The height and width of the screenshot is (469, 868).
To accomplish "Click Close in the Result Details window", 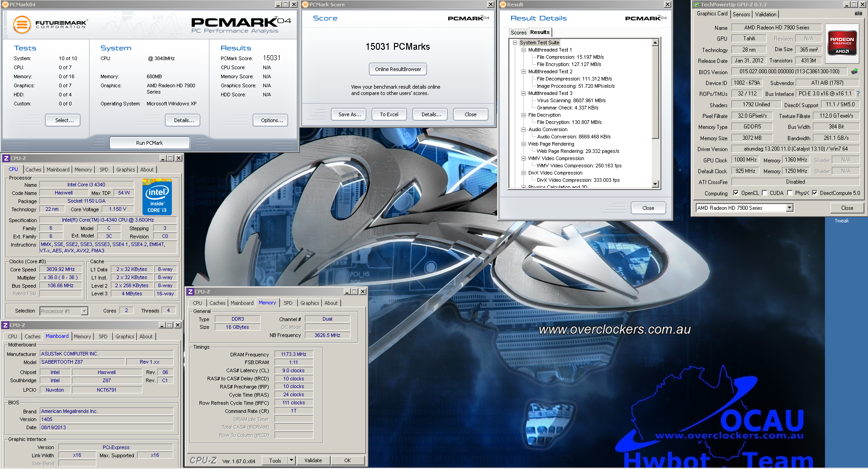I will pos(648,208).
